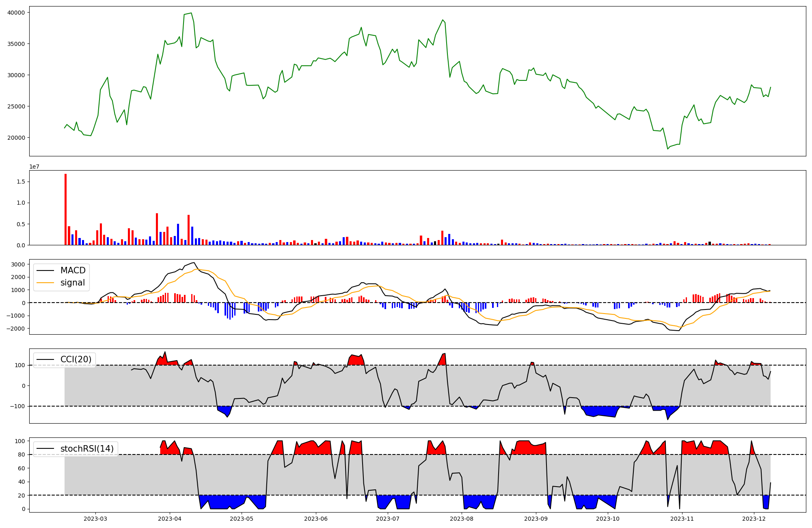Select the 2023-06 date tick label
812x528 pixels.
316,519
